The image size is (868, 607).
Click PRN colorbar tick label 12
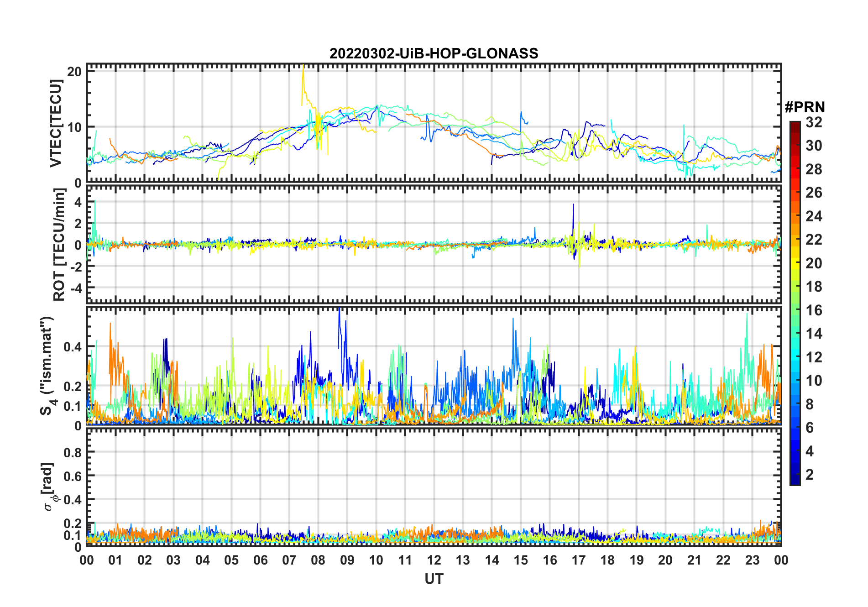point(814,357)
